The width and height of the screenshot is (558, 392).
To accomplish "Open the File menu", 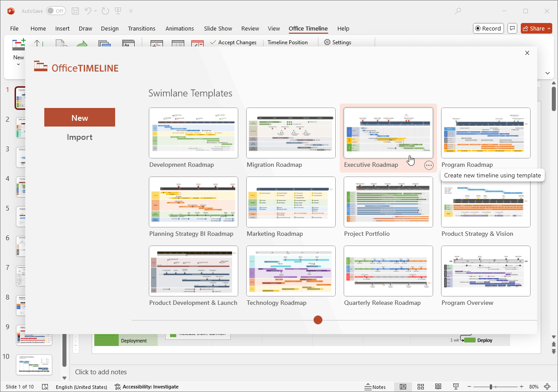I will click(14, 28).
